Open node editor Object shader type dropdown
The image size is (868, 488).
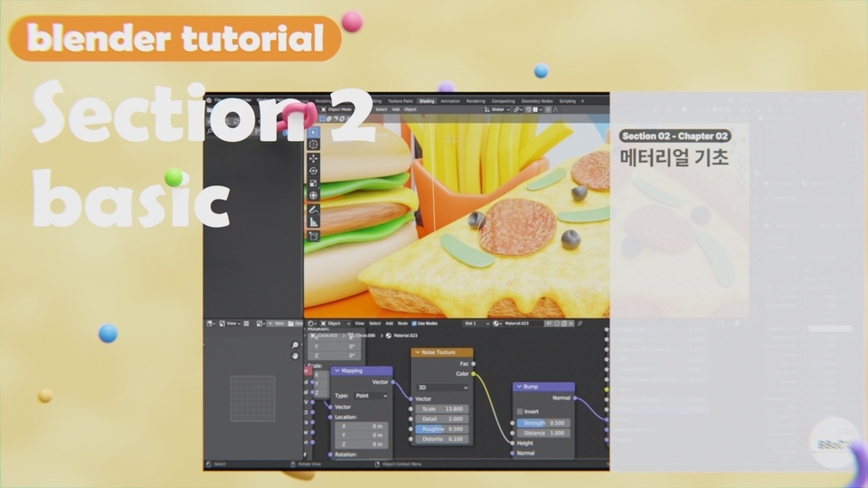(335, 324)
